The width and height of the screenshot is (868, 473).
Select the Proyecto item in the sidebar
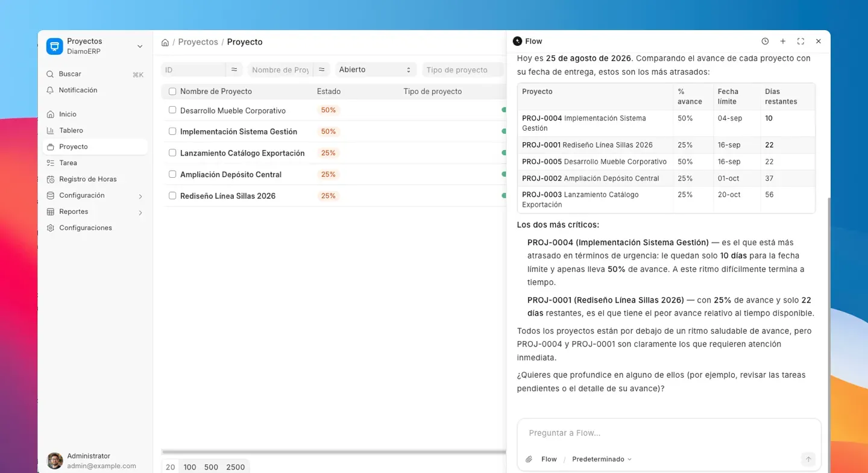95,147
